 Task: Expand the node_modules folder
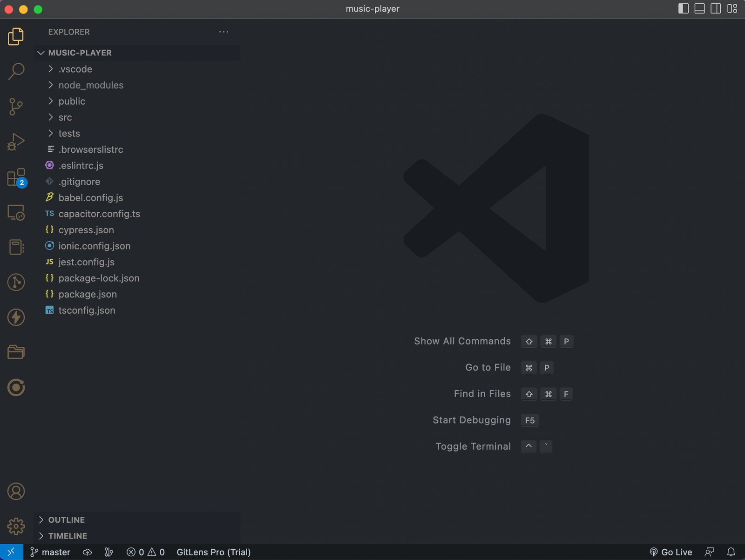coord(137,85)
